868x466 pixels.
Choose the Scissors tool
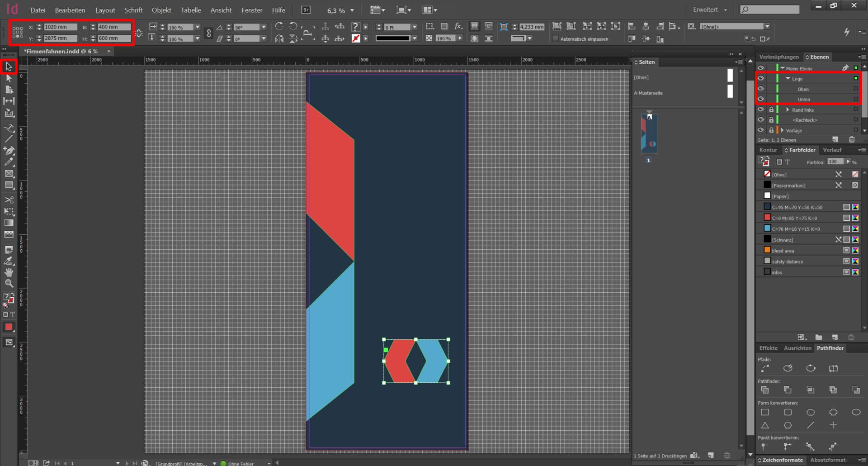(x=9, y=200)
